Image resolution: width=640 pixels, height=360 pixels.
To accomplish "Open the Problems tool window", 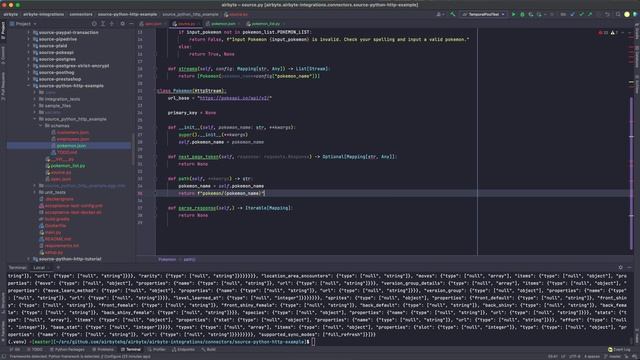I will pos(103,350).
